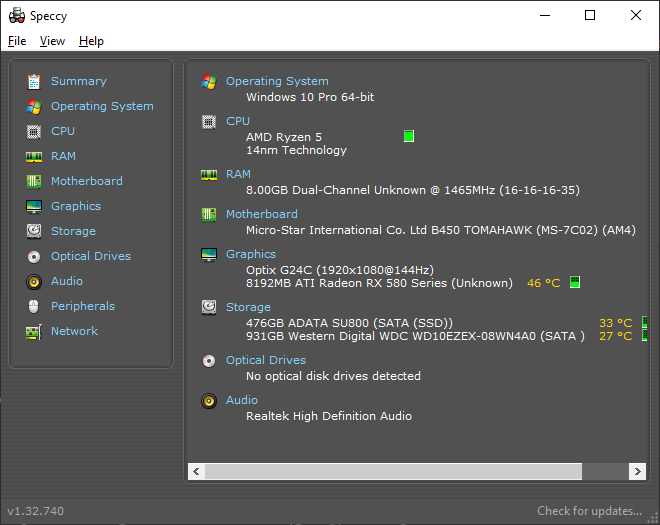Viewport: 660px width, 525px height.
Task: Click the Optix G24C monitor line
Action: coord(340,270)
